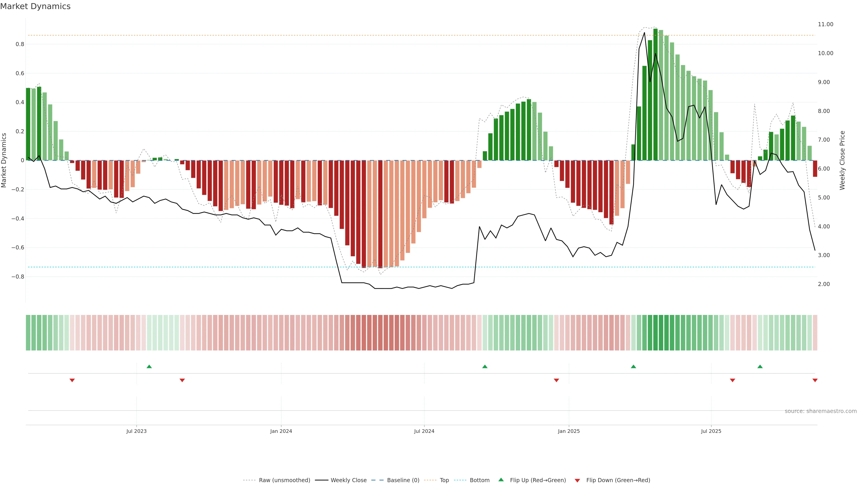Click the Jan 2024 x-axis label

tap(281, 432)
